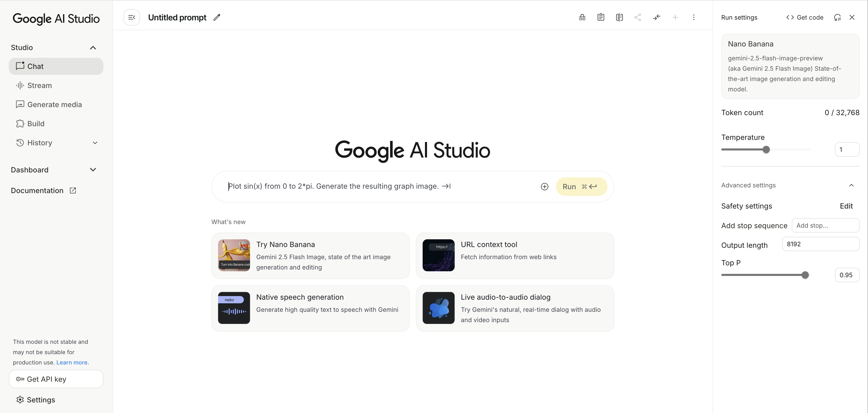Edit the Untitled prompt title pencil icon
Screen dimensions: 868x413
coord(217,18)
